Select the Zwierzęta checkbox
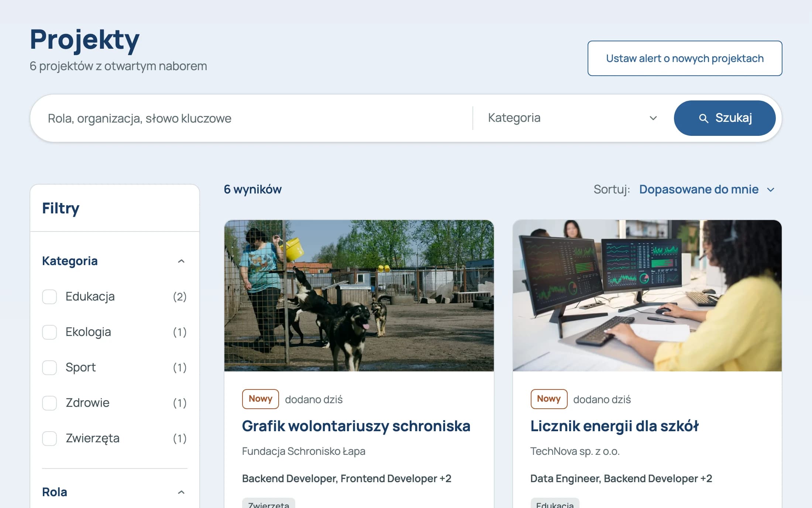Screen dimensions: 812x508 point(49,438)
